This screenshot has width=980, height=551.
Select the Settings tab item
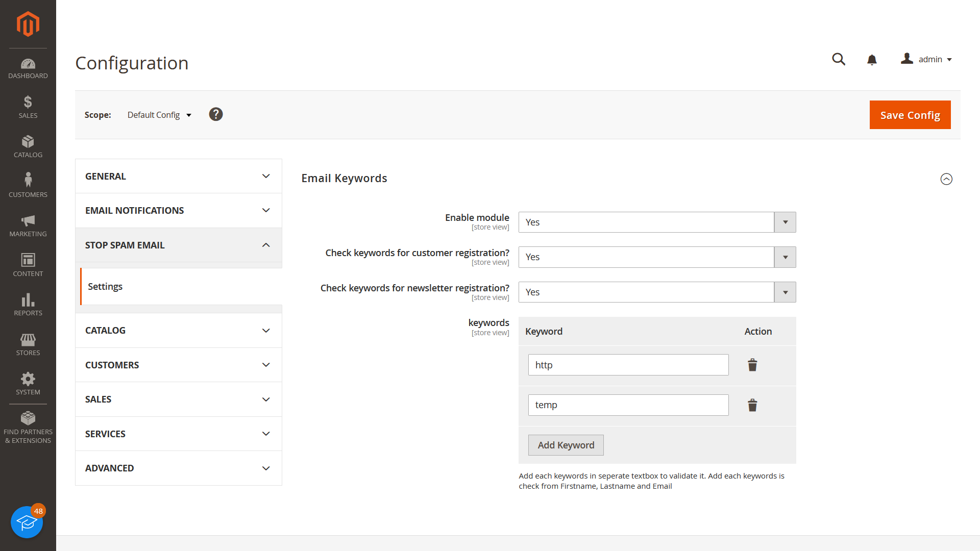click(105, 287)
